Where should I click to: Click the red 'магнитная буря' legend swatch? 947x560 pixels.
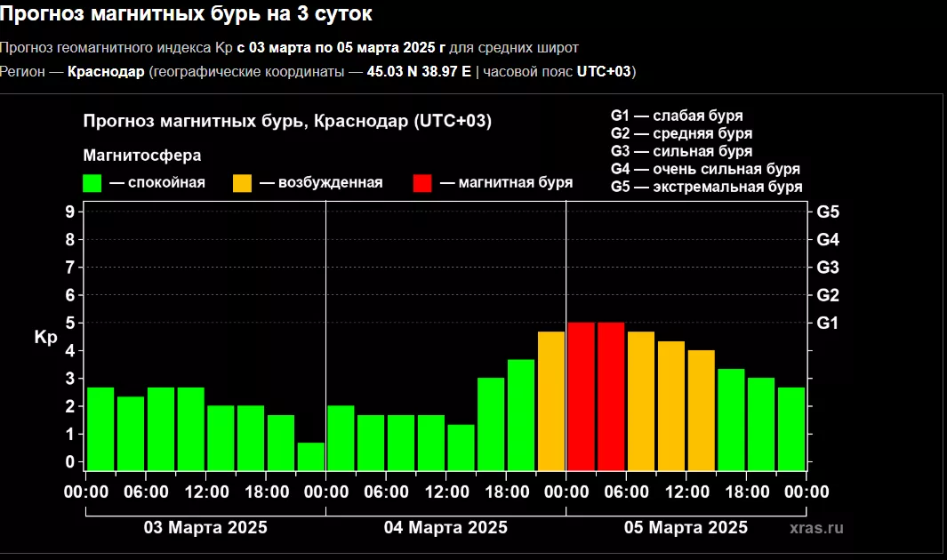click(x=423, y=183)
